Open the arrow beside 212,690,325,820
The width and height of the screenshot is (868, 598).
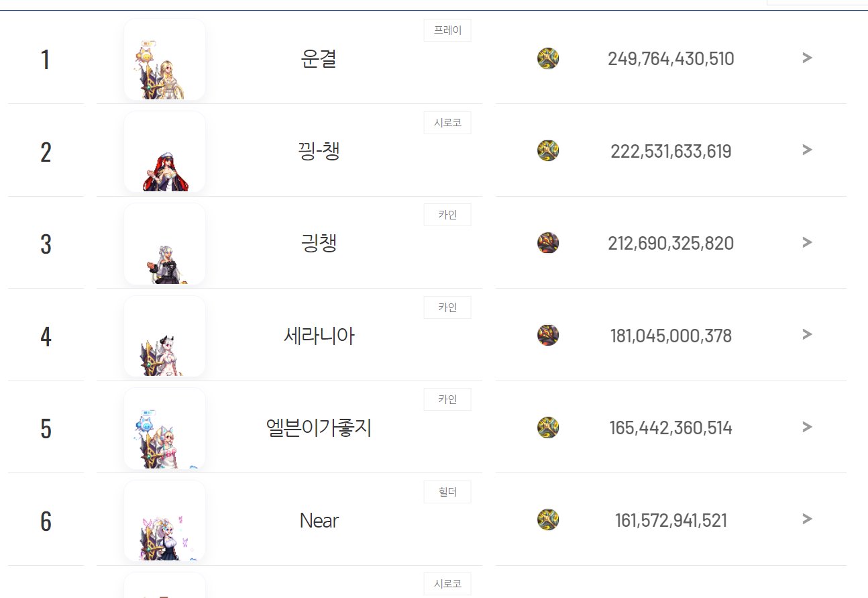(x=807, y=242)
